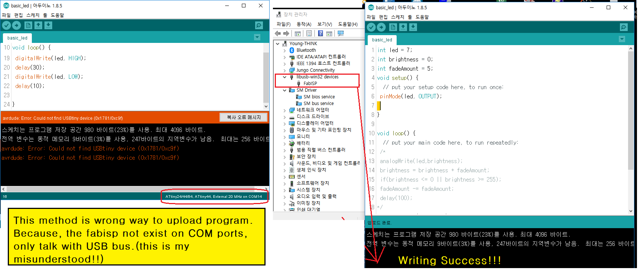This screenshot has width=644, height=274.
Task: Click Properties icon in Device Manager toolbar
Action: [309, 33]
